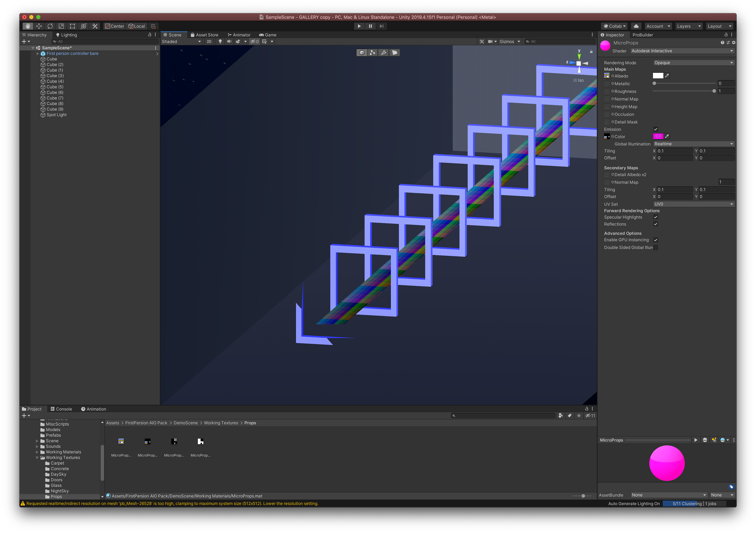The image size is (756, 533).
Task: Open the custom editor tools icon
Action: point(95,26)
